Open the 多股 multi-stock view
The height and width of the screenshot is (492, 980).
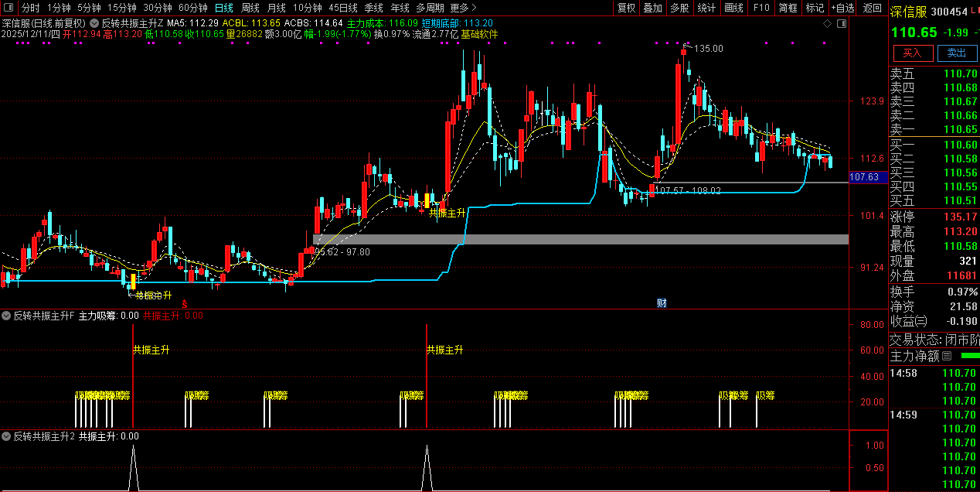[x=679, y=8]
